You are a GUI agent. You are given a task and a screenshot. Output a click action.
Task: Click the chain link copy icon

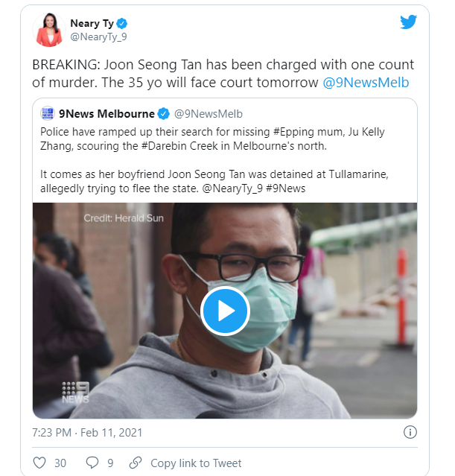136,463
